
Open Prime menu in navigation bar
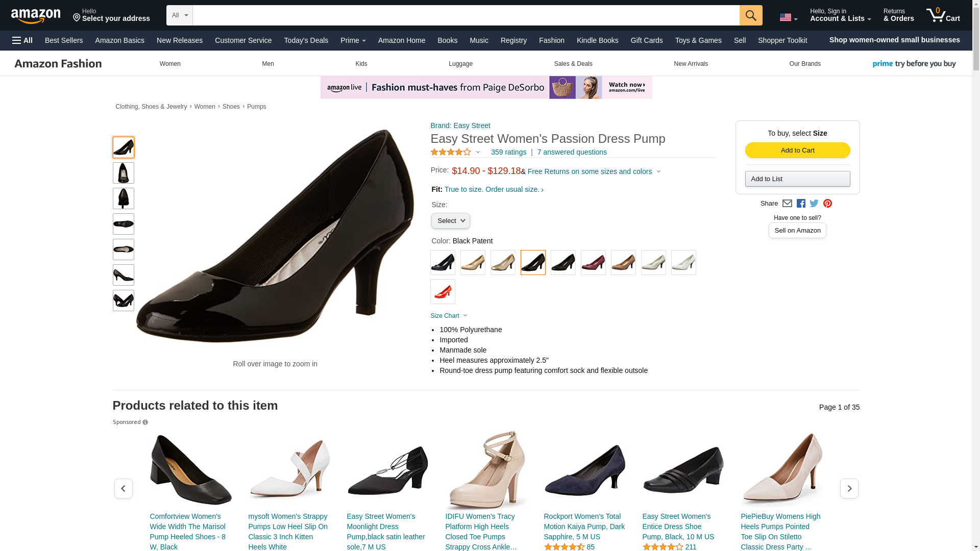coord(353,40)
